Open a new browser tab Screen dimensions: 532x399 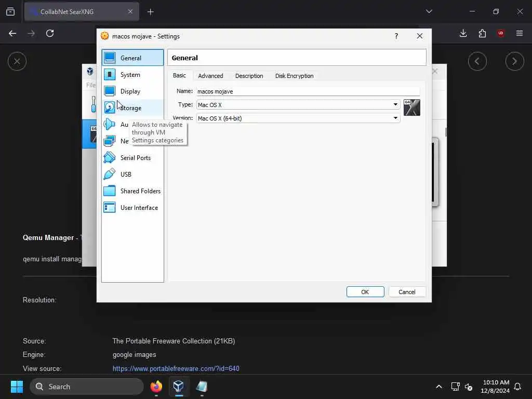[x=151, y=12]
